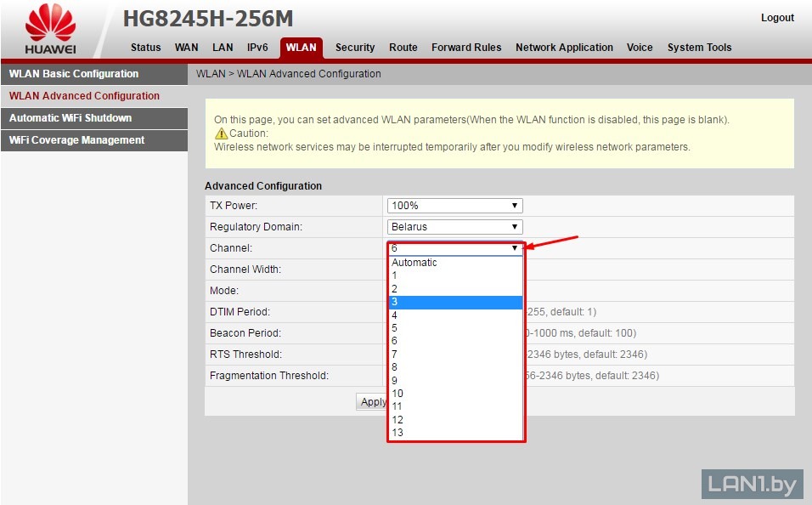This screenshot has height=505, width=812.
Task: Select channel 12 from list
Action: pyautogui.click(x=456, y=420)
